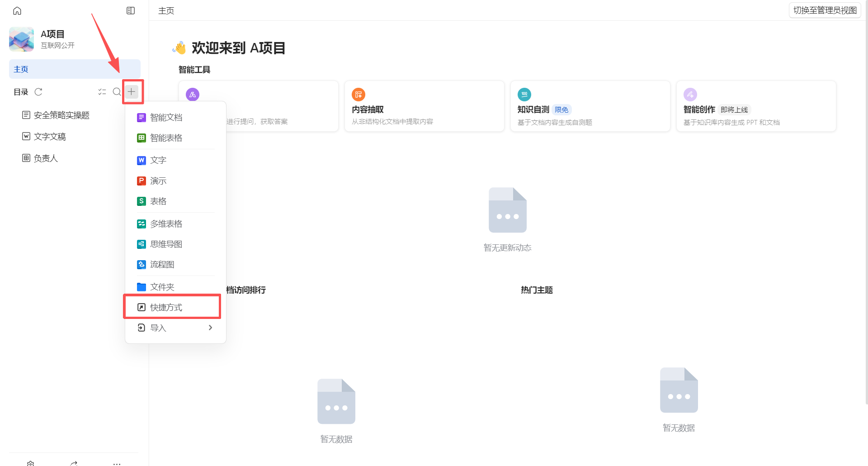Create a new 智能表格

[175, 138]
